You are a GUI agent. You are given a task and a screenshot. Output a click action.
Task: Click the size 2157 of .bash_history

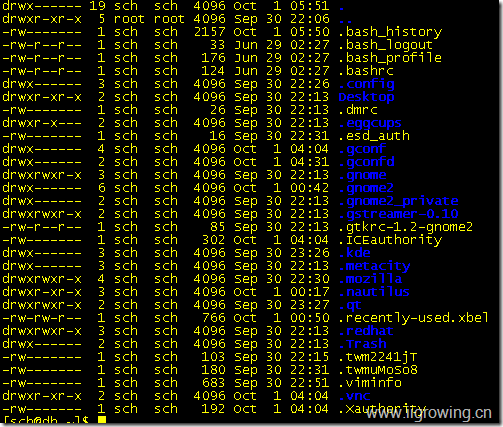pyautogui.click(x=209, y=32)
